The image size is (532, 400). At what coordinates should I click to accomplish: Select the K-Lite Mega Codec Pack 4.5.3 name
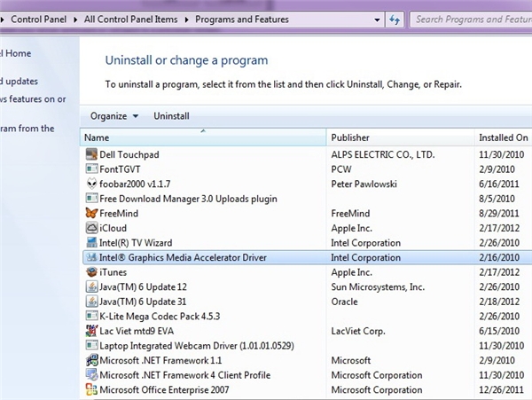(x=160, y=317)
